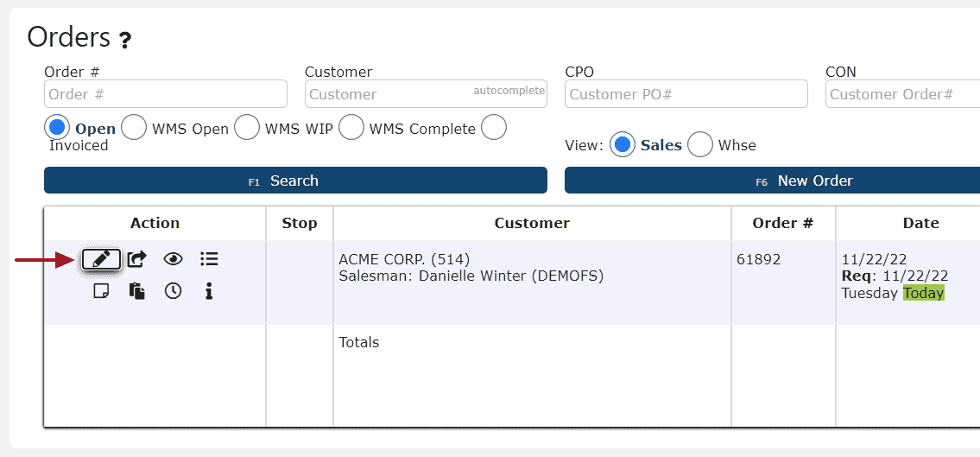Choose the Sales view radio button
This screenshot has height=457, width=980.
click(x=622, y=144)
